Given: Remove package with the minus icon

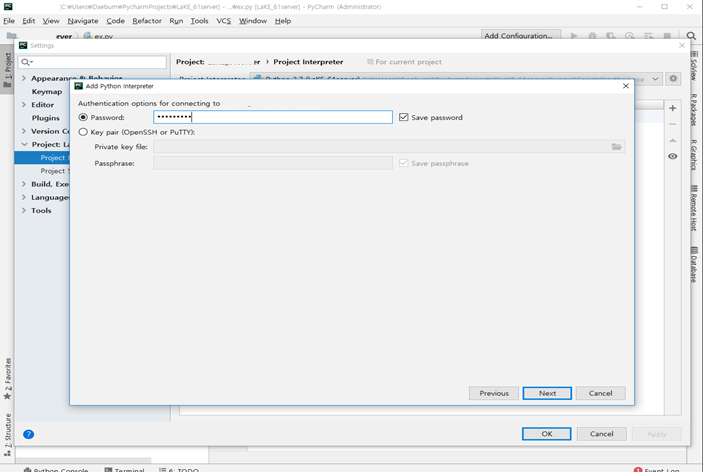Looking at the screenshot, I should click(673, 124).
